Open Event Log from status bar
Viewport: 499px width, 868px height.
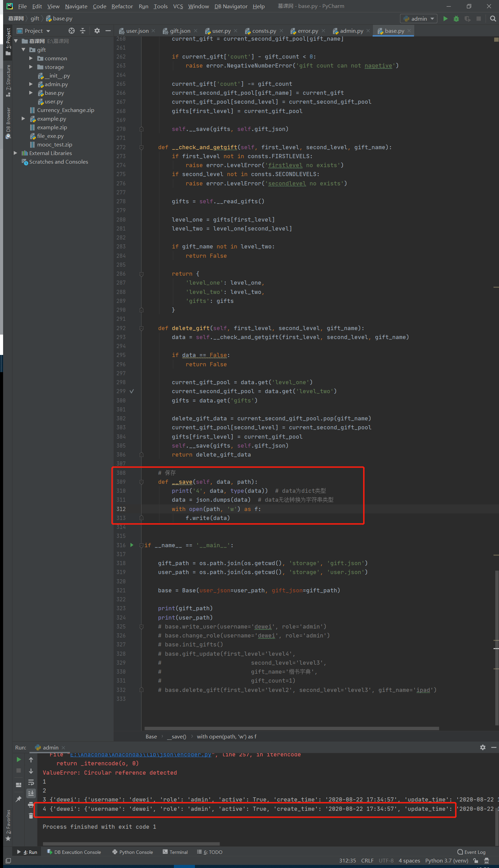[x=471, y=852]
